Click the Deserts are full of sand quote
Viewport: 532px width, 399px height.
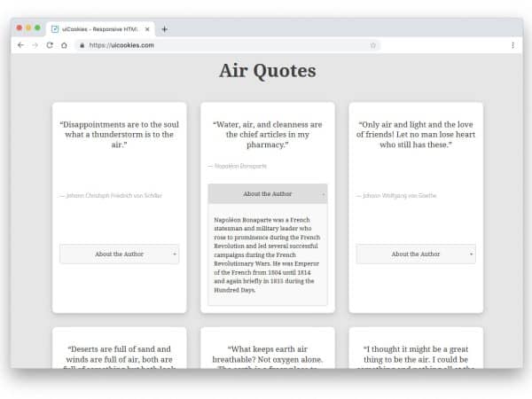tap(120, 356)
